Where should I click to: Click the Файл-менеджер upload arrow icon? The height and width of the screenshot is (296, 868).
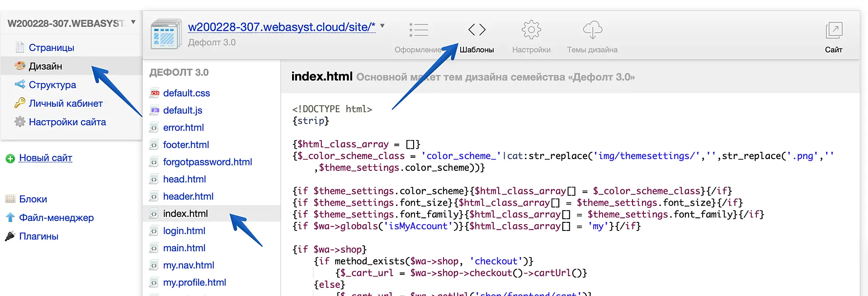pyautogui.click(x=10, y=218)
